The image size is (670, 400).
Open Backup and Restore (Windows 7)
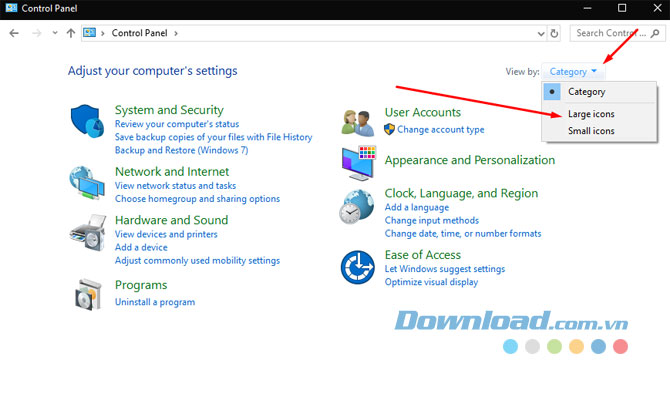coord(182,150)
